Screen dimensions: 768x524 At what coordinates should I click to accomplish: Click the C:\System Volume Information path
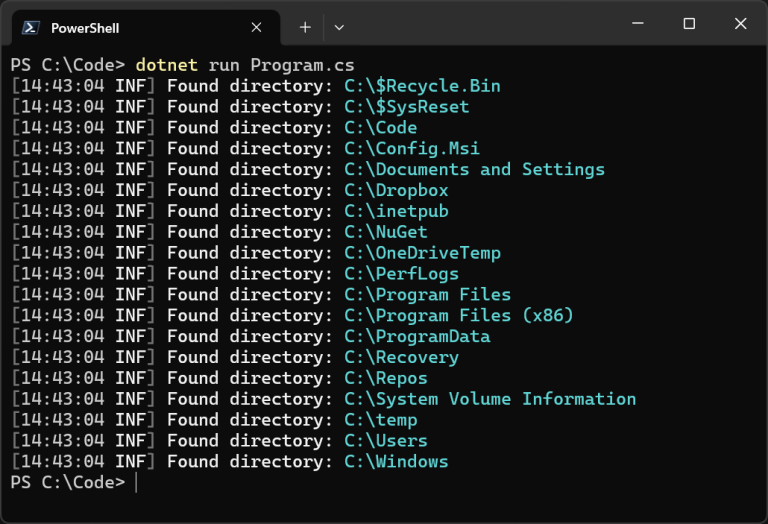pyautogui.click(x=490, y=400)
